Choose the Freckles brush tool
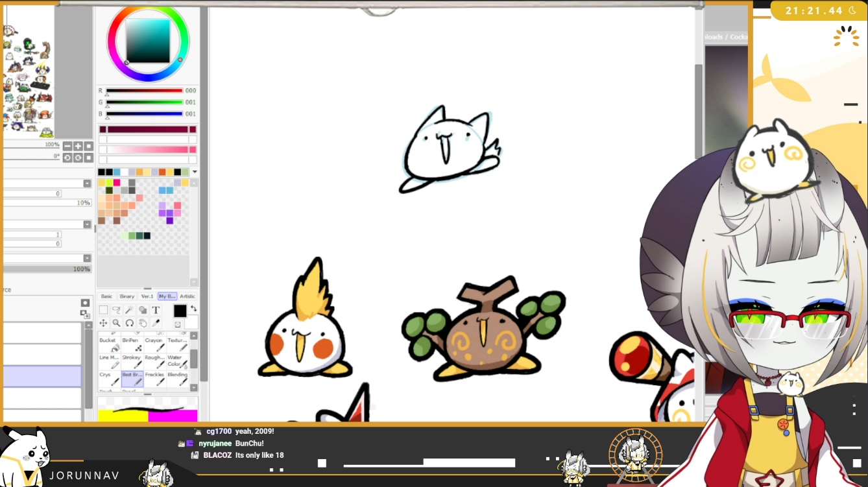 pyautogui.click(x=155, y=379)
